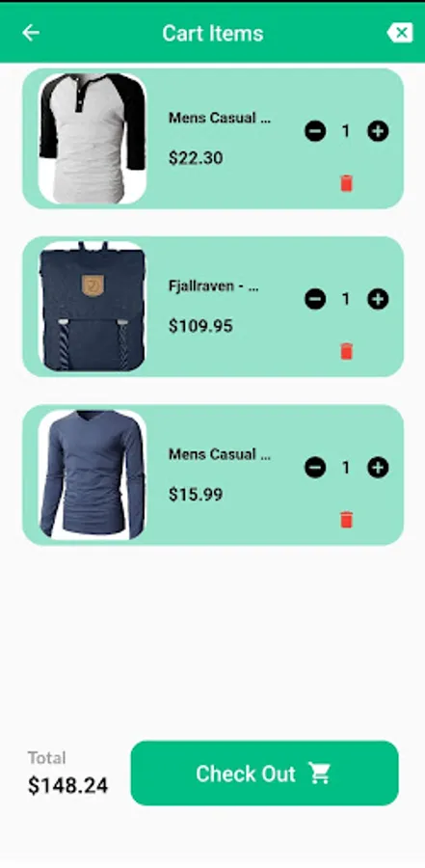Decrease quantity of the $15.99 shirt
This screenshot has height=868, width=425.
tap(315, 468)
